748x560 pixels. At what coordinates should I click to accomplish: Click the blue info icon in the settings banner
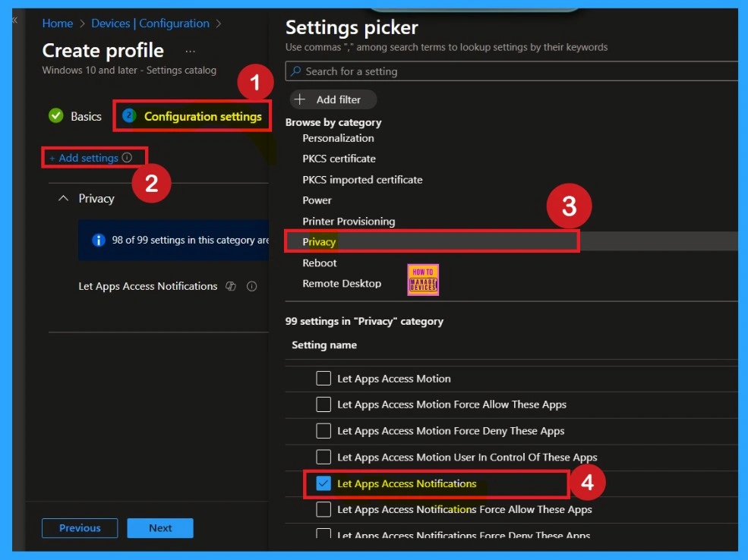click(x=98, y=240)
